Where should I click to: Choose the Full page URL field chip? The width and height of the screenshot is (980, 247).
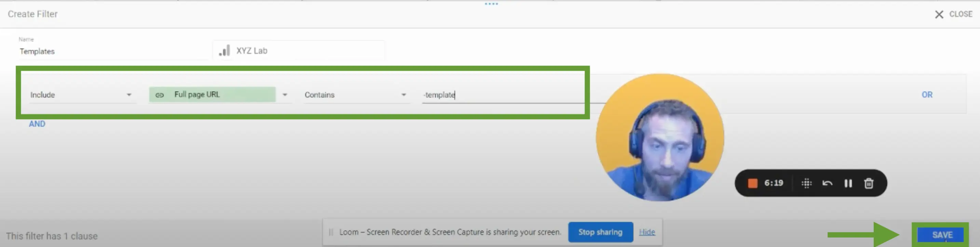click(x=212, y=95)
